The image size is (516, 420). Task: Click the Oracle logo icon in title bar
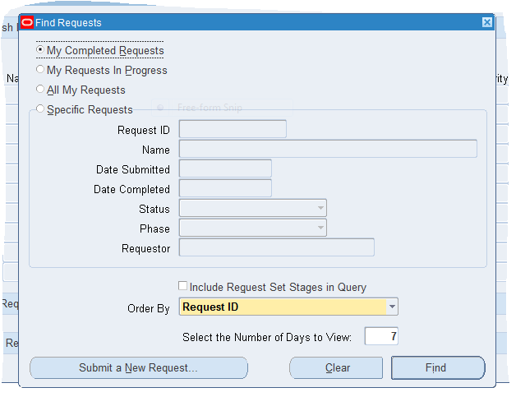point(27,23)
